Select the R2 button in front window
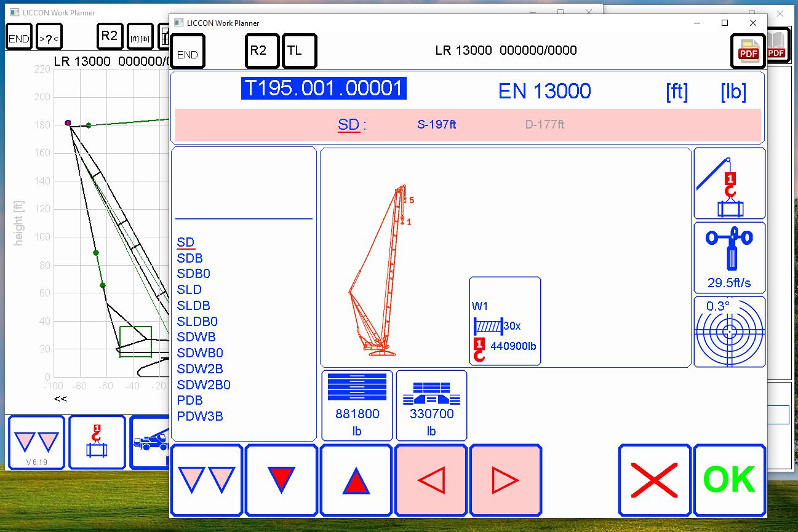 263,51
